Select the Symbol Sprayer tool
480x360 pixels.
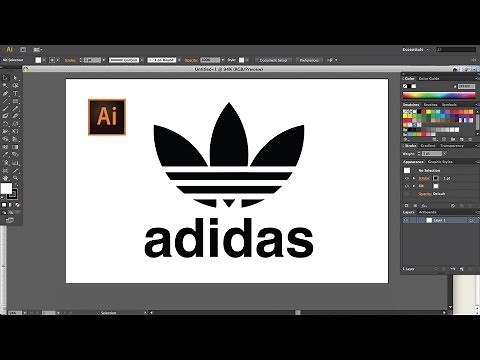click(5, 163)
